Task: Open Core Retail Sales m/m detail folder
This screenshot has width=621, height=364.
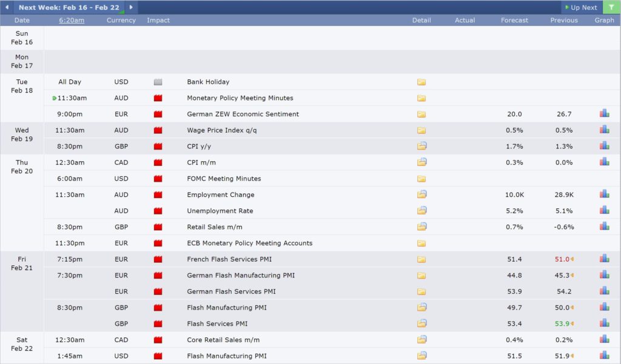Action: click(422, 340)
